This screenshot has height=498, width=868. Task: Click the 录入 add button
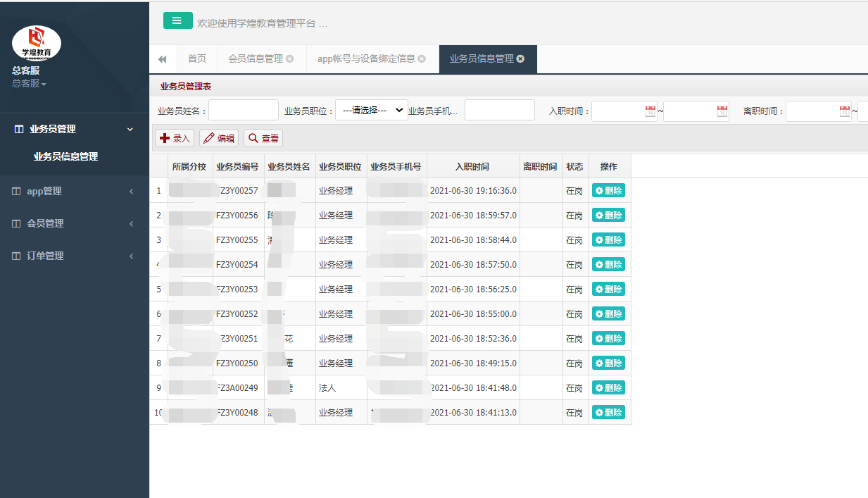point(175,139)
